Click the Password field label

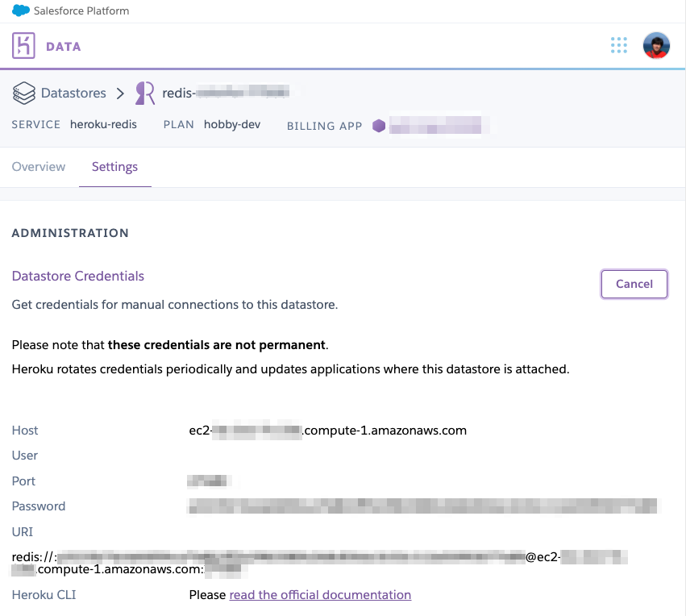pyautogui.click(x=39, y=506)
